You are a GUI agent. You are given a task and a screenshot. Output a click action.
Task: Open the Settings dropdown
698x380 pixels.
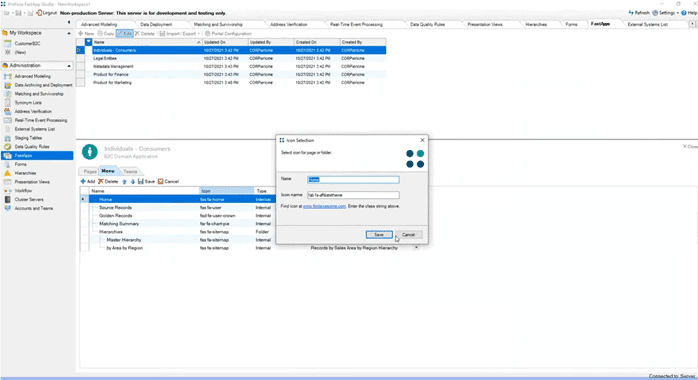(666, 13)
